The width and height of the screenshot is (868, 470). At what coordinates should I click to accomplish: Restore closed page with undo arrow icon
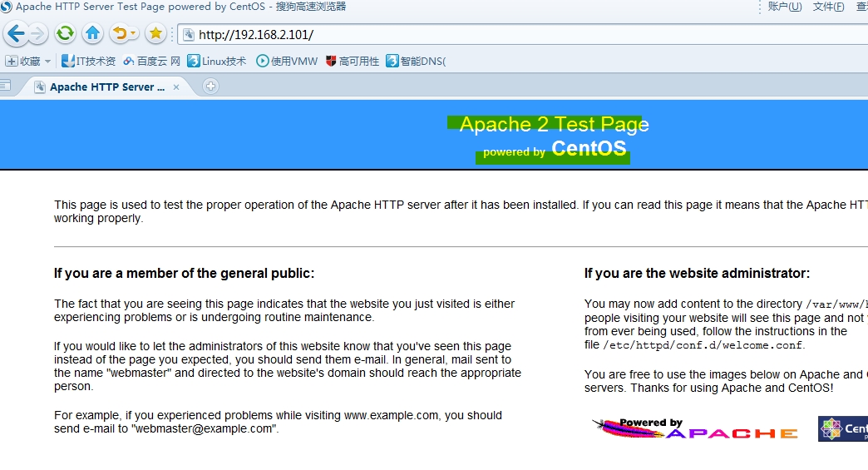[119, 34]
